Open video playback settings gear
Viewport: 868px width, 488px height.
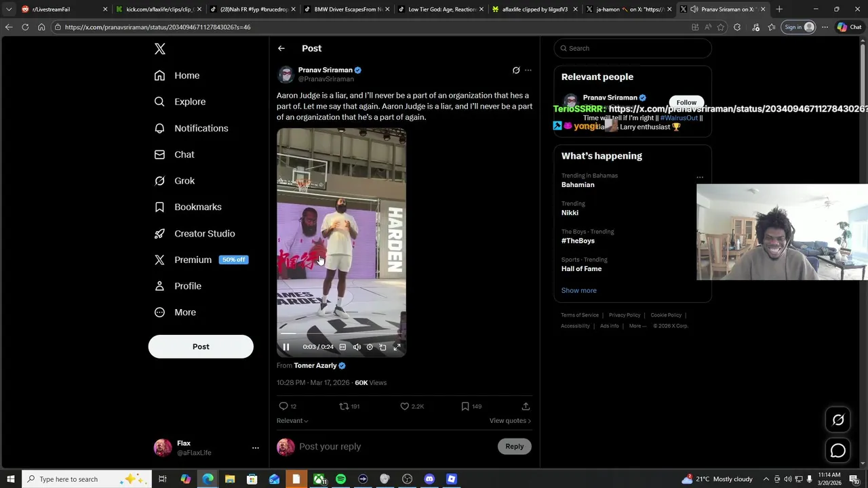point(370,347)
